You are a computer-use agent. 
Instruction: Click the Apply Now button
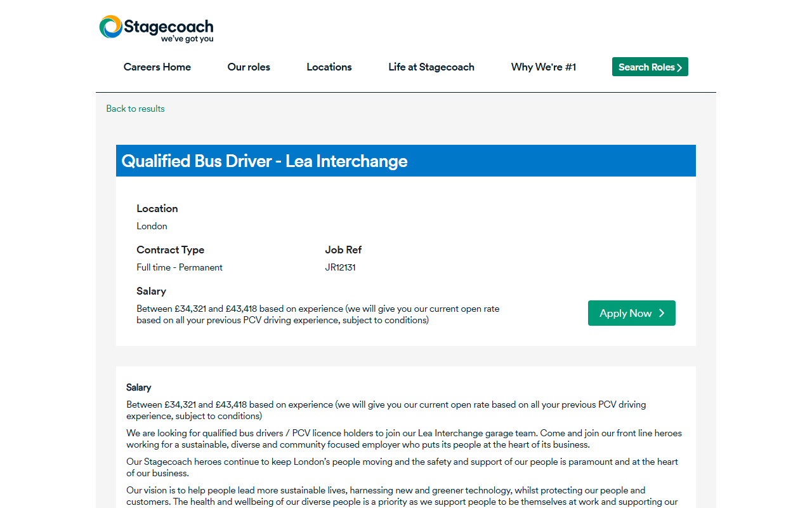pos(632,313)
